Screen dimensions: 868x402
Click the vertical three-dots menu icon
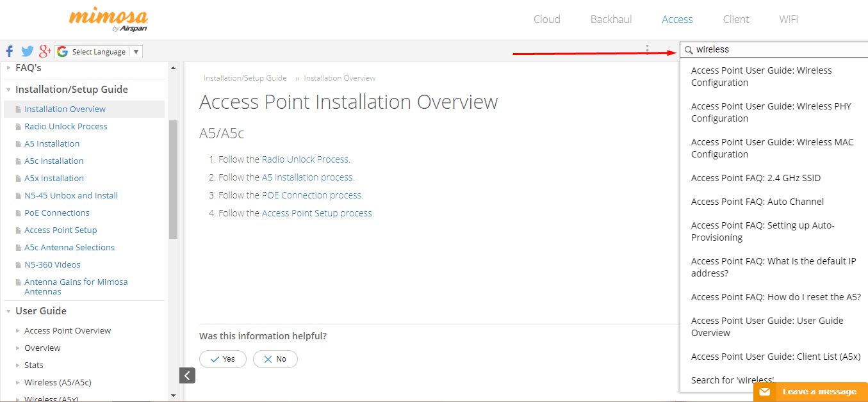(x=648, y=49)
